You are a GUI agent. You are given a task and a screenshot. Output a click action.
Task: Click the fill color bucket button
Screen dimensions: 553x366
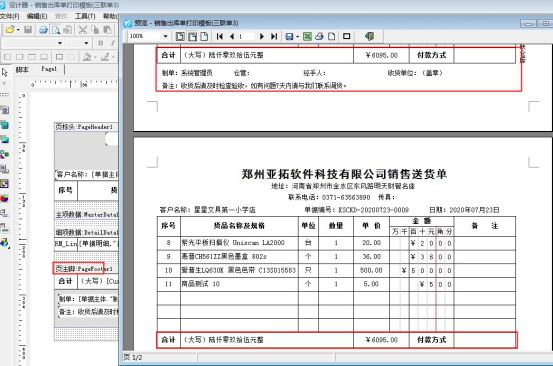(x=87, y=57)
